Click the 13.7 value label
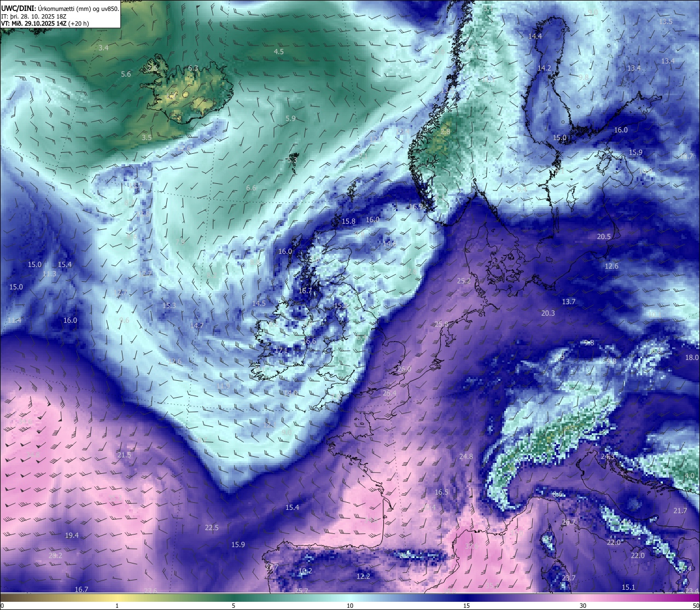This screenshot has width=700, height=610. [569, 301]
